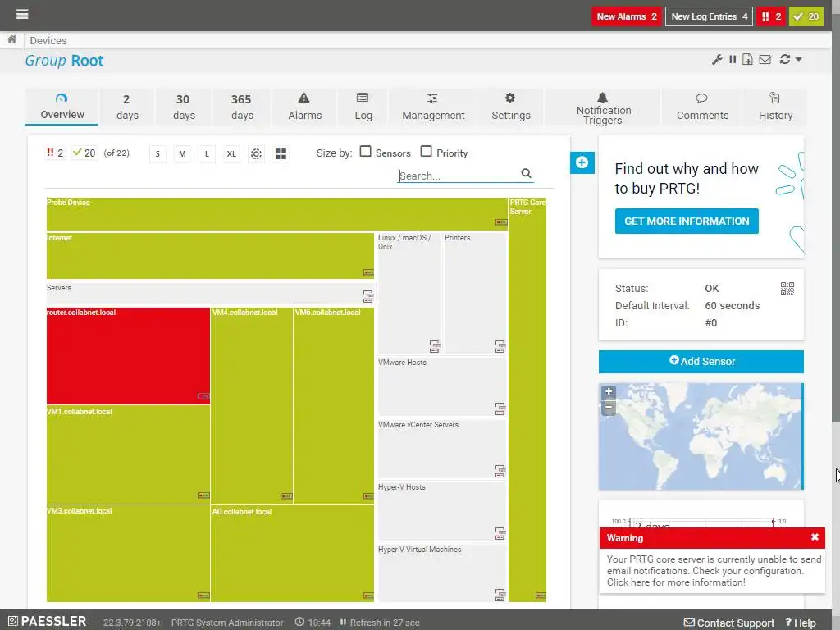Viewport: 840px width, 630px height.
Task: Open the Alarms tab
Action: pyautogui.click(x=305, y=107)
